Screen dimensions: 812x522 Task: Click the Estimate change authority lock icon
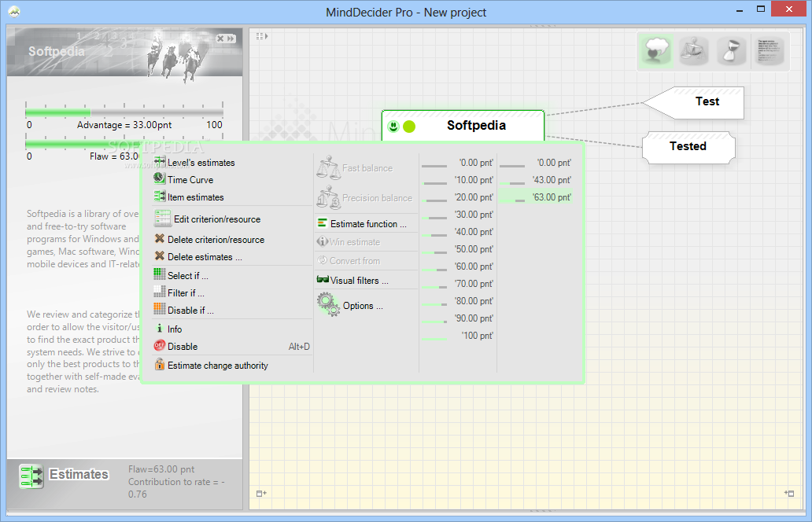pos(160,364)
